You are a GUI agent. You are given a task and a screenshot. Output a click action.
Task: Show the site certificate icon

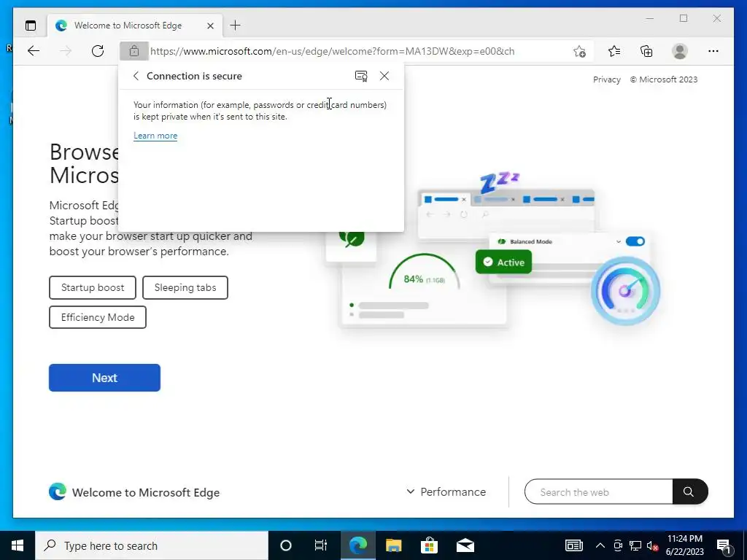tap(361, 76)
